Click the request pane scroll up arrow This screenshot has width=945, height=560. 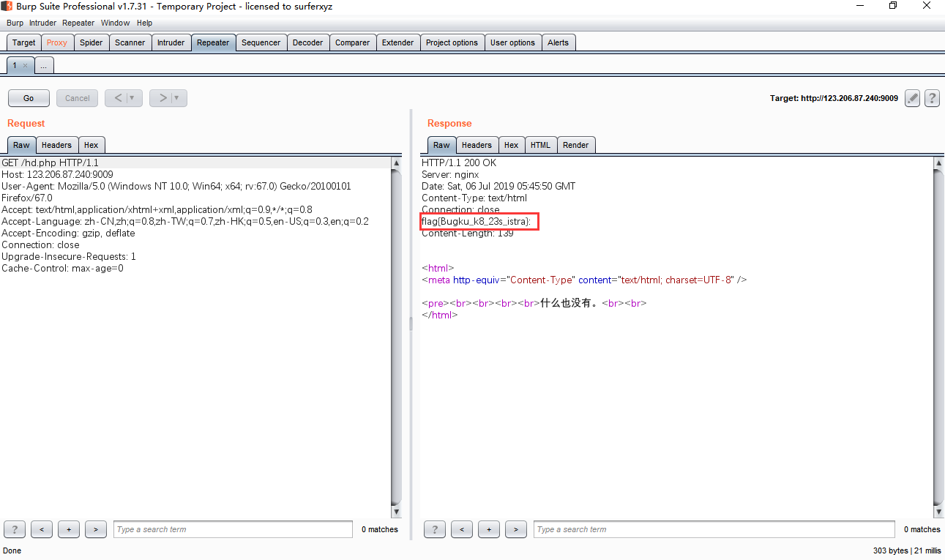click(x=397, y=163)
